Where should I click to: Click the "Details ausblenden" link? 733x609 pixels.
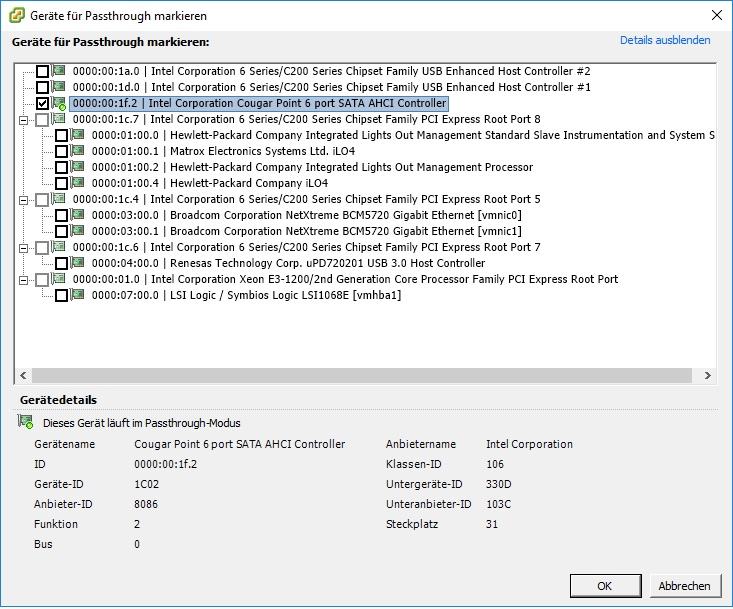point(665,40)
